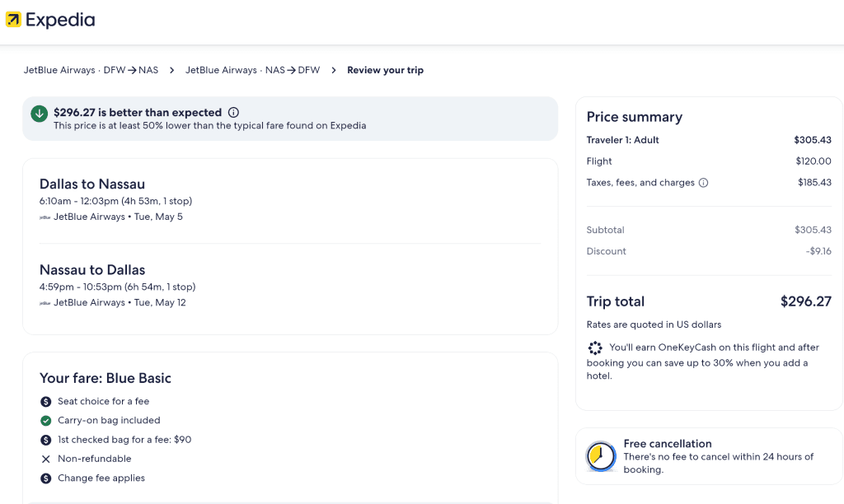Click green check icon for Carry-on bag
Screen dimensions: 844x504
(46, 421)
